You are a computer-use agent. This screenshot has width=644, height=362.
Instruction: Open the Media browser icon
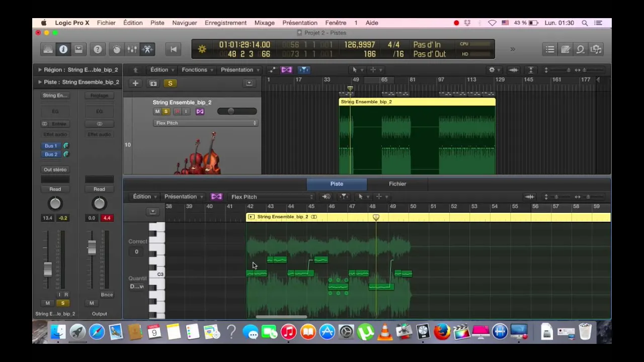point(596,49)
